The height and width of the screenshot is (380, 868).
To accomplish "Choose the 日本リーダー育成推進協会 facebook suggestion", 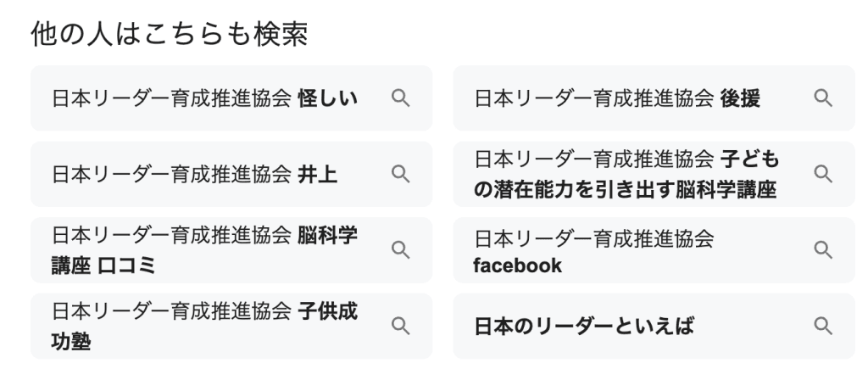I will (593, 250).
